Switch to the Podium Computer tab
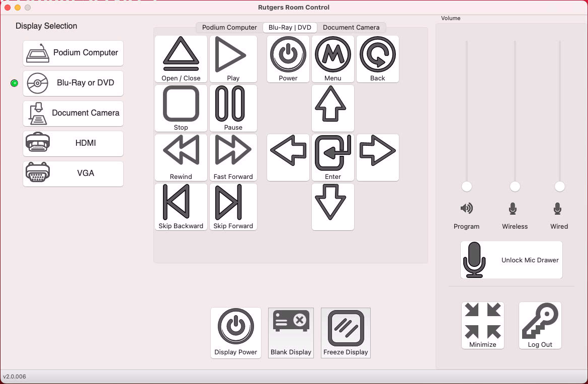 click(x=229, y=28)
